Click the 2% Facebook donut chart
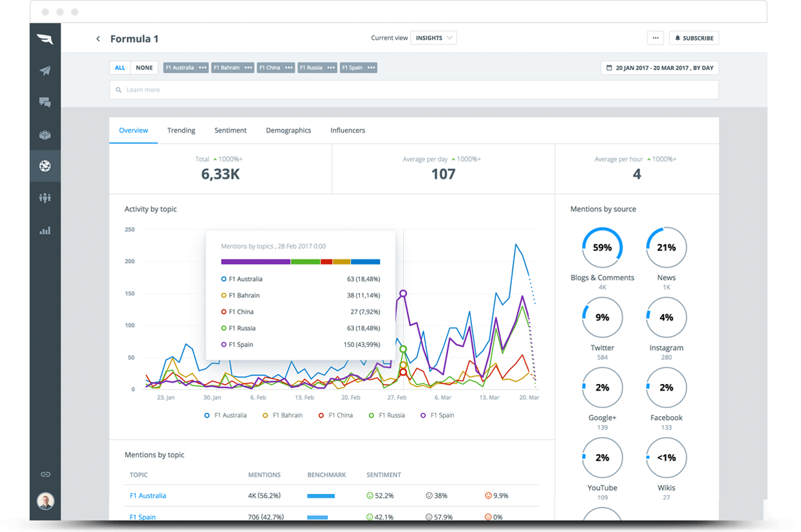 (x=666, y=388)
